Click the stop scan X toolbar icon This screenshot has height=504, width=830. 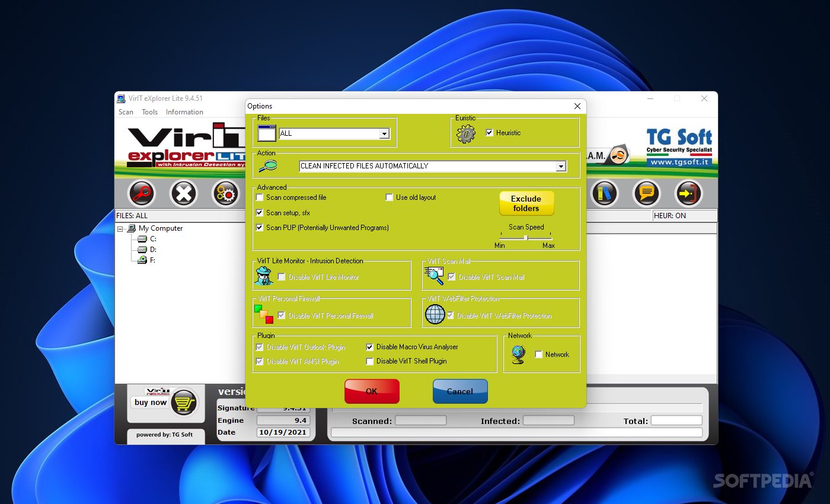point(184,193)
